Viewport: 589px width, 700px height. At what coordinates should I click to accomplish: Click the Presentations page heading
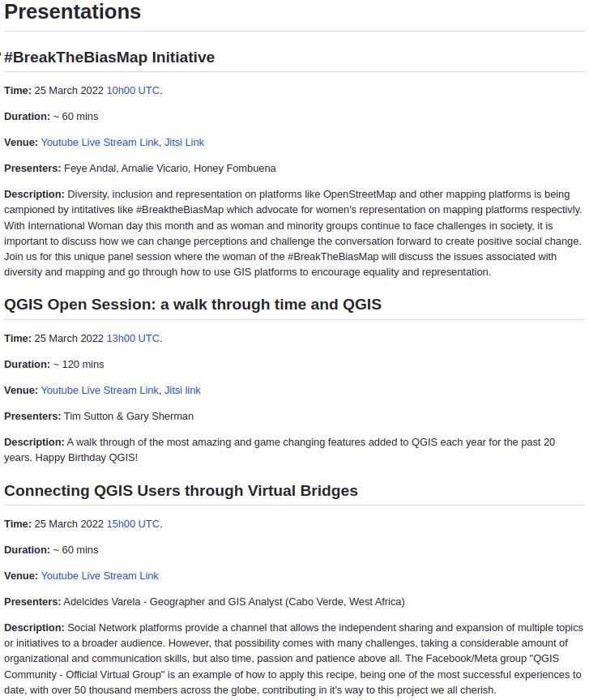pos(73,12)
